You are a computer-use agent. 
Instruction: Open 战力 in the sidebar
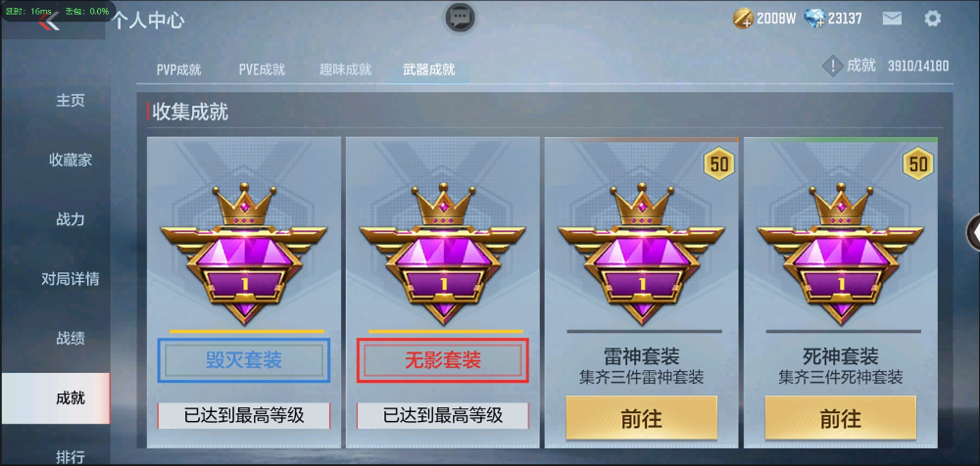point(71,219)
